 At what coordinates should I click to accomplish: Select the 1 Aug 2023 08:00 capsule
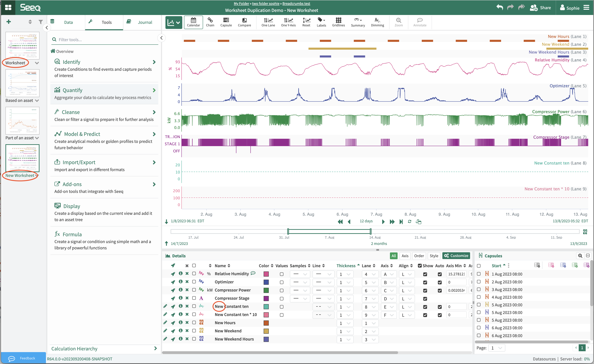(x=479, y=274)
